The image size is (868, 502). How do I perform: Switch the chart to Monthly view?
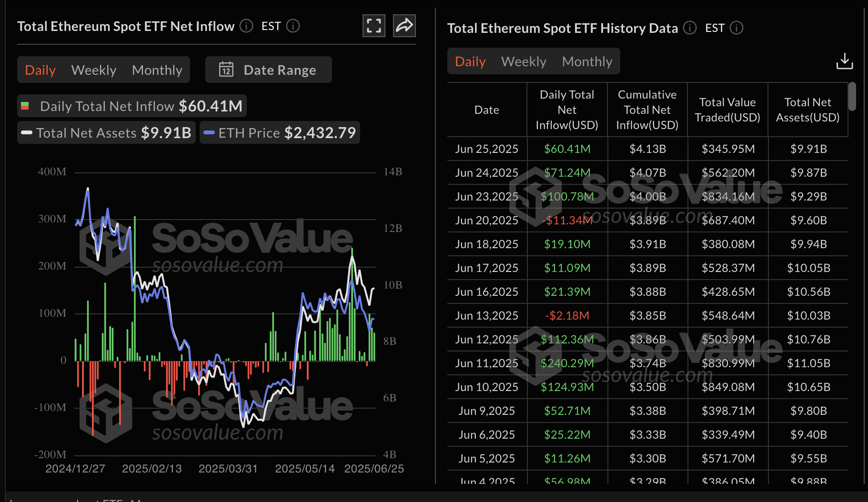click(157, 70)
